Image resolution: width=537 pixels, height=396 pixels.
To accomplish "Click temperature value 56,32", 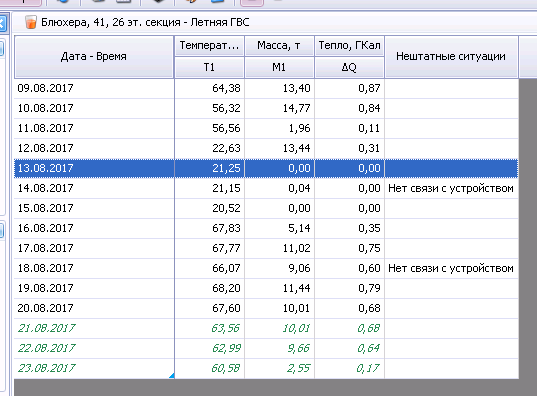I will pos(226,108).
